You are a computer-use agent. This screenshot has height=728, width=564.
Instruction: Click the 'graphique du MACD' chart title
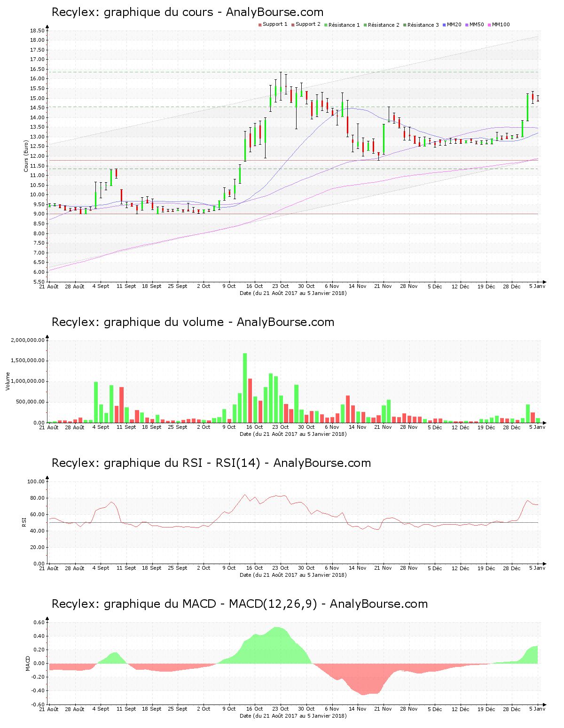pyautogui.click(x=240, y=604)
